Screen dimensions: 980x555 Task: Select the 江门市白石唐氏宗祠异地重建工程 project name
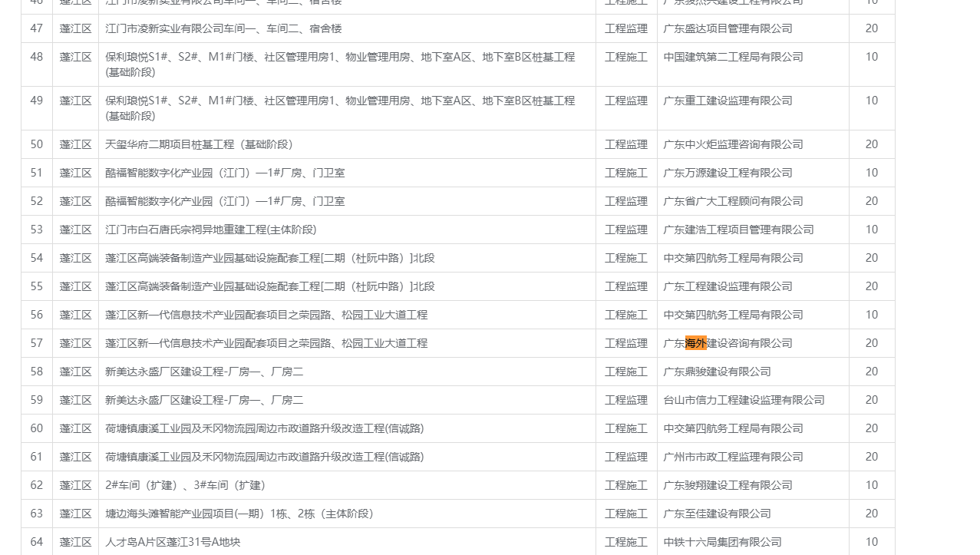tap(210, 230)
